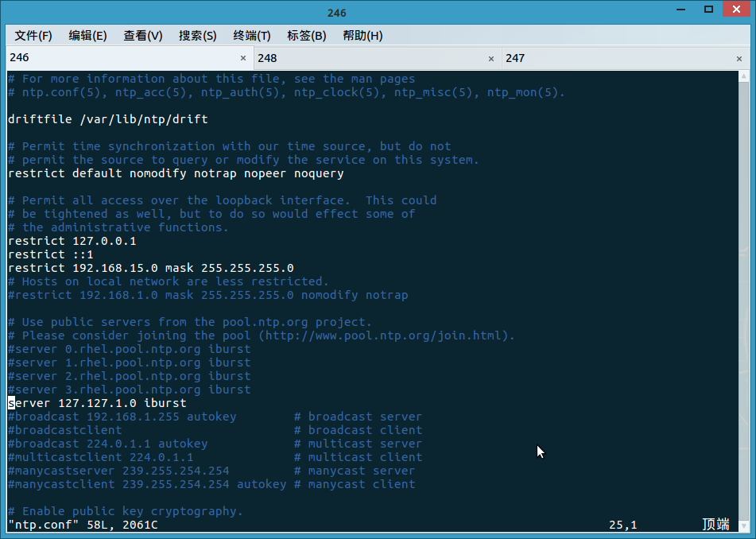
Task: Click the 'restrict 192.168.15.0 mask' line
Action: (151, 268)
